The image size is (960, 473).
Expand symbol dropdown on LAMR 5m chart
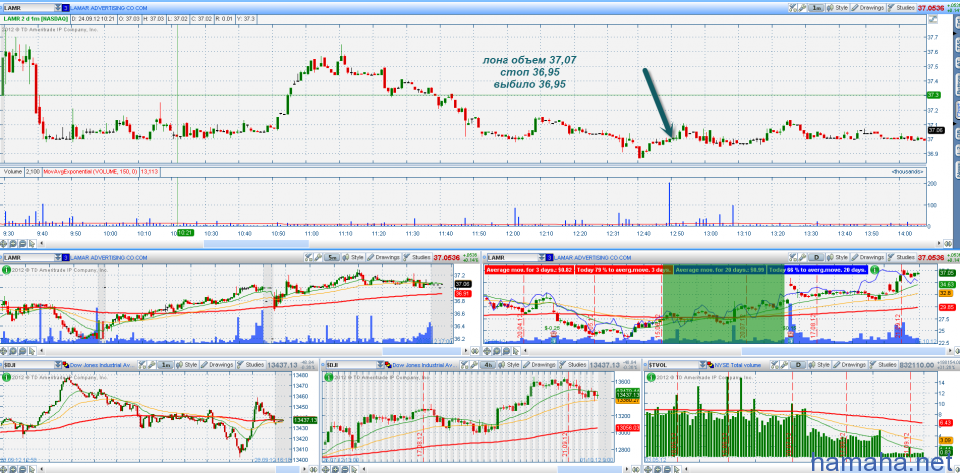[58, 258]
